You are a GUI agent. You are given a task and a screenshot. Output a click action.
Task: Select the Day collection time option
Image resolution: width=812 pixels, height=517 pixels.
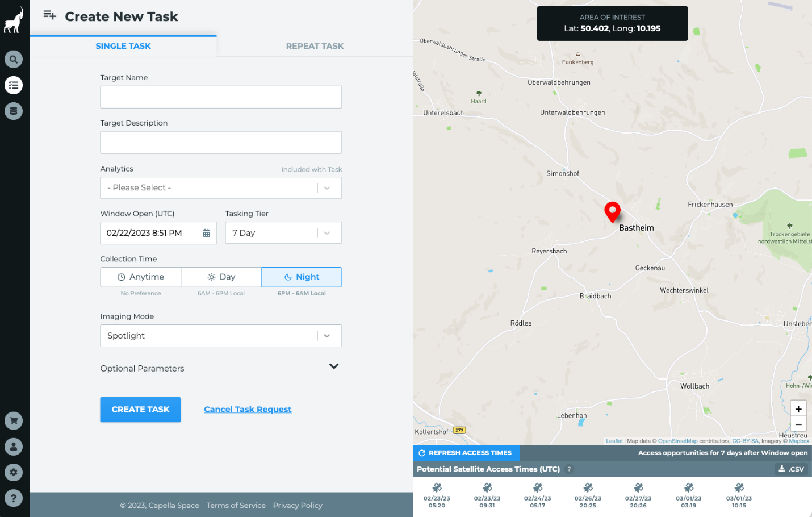221,277
